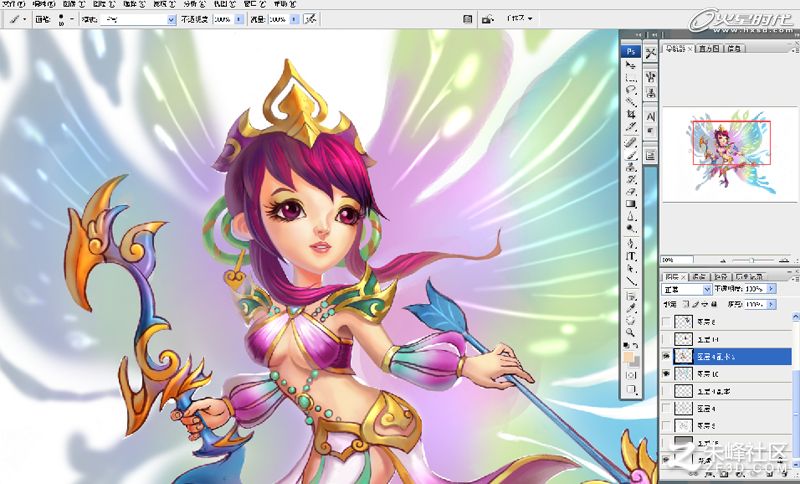The image size is (800, 484).
Task: Click the Navigator zoom slider
Action: (752, 260)
